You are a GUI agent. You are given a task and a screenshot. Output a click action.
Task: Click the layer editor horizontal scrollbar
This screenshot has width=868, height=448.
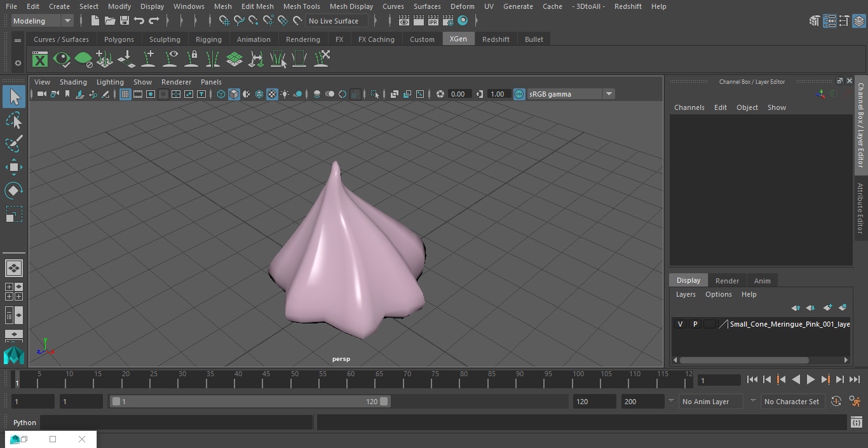(744, 360)
